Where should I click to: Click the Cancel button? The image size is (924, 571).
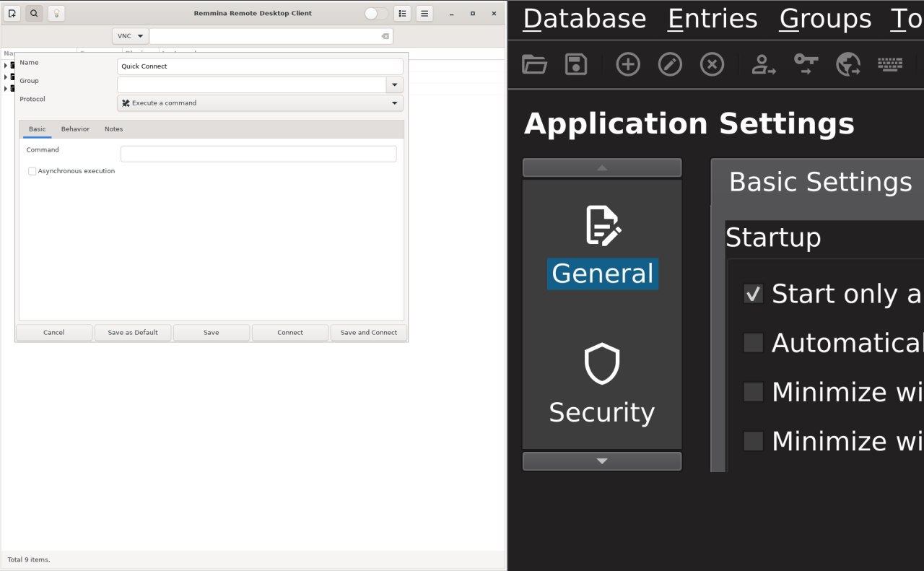[54, 333]
